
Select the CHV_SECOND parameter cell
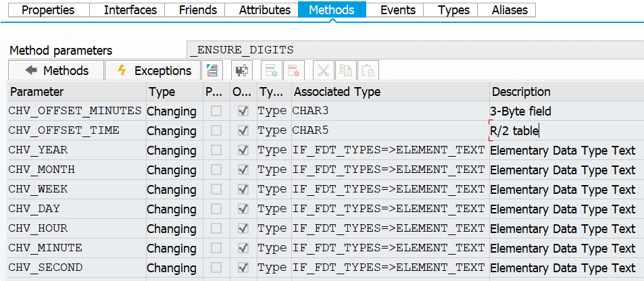pyautogui.click(x=76, y=268)
